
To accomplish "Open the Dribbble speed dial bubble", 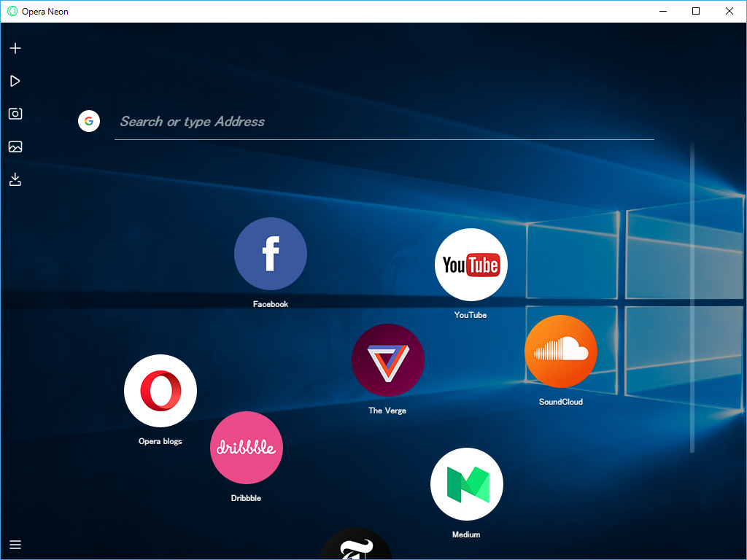I will coord(247,448).
